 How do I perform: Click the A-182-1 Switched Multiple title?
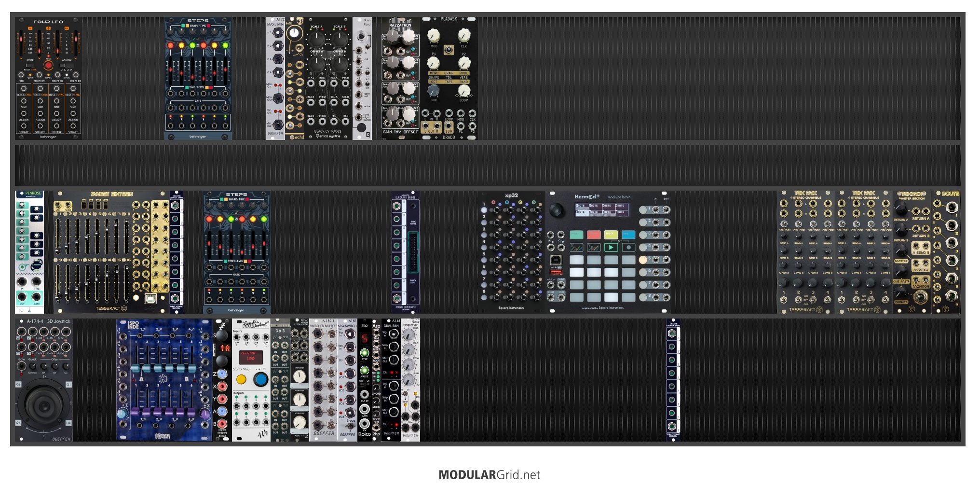click(x=324, y=324)
